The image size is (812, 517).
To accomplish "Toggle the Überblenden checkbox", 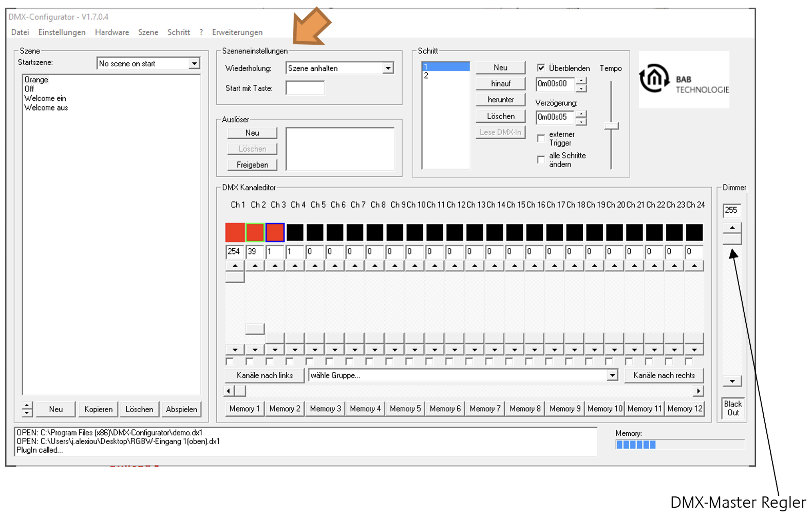I will pos(541,68).
